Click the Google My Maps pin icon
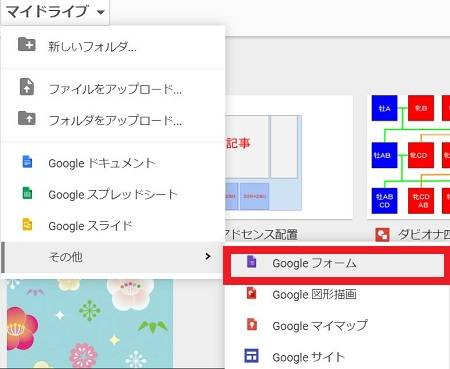 click(x=252, y=324)
